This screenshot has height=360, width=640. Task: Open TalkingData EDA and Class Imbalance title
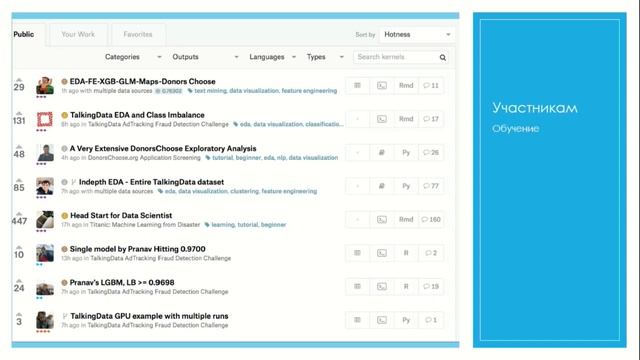pyautogui.click(x=137, y=115)
